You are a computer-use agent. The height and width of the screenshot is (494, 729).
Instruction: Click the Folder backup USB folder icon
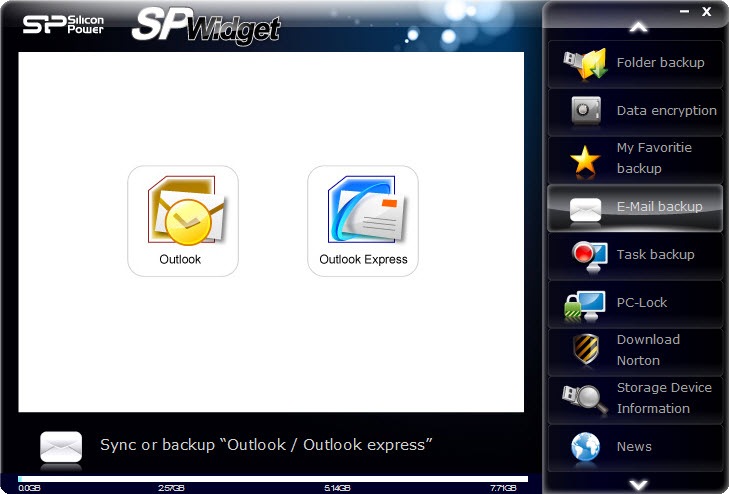pos(585,64)
